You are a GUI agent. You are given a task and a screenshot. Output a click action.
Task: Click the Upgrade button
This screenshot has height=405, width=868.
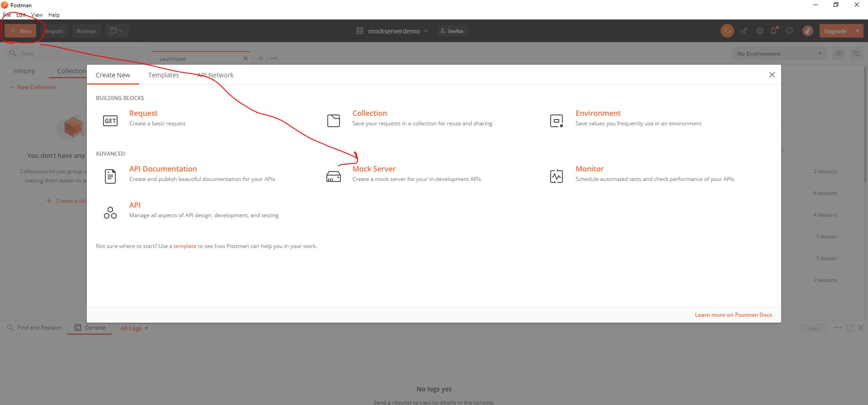(835, 31)
